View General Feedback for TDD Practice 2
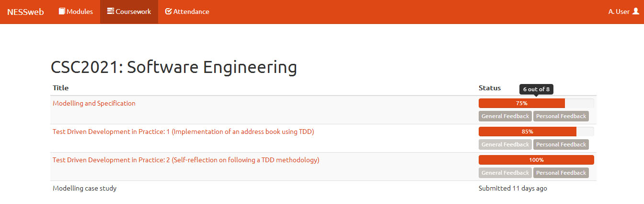 pos(505,173)
